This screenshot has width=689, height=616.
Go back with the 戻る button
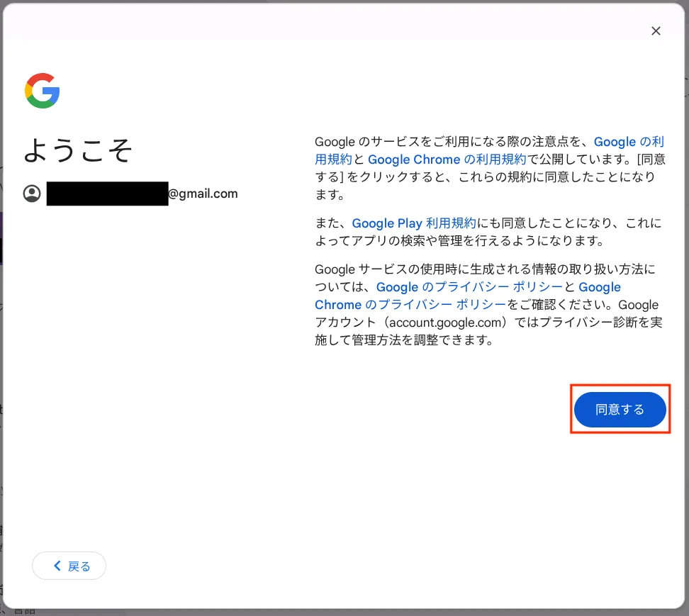click(x=69, y=566)
